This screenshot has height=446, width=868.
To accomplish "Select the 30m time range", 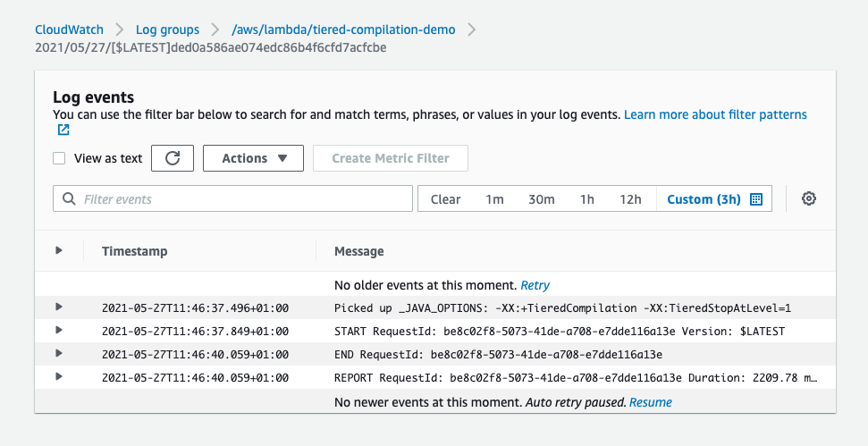I will coord(541,199).
